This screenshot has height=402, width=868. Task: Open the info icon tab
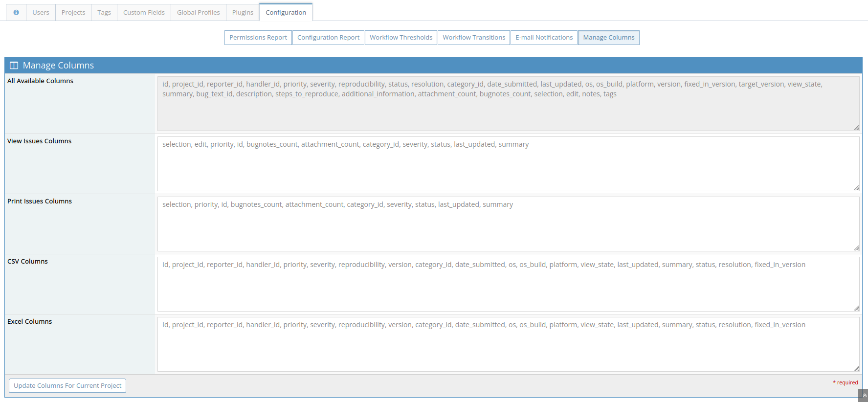click(16, 12)
